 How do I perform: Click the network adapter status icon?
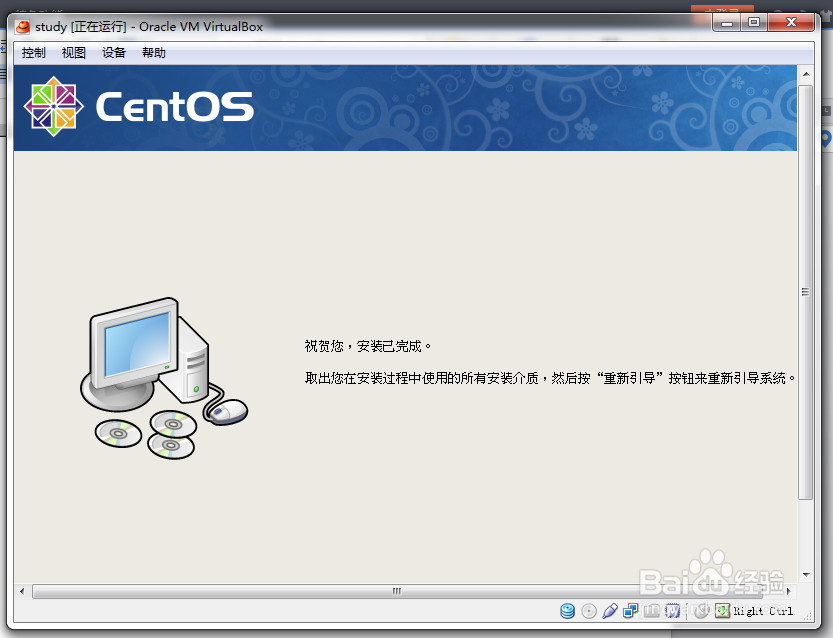point(631,611)
